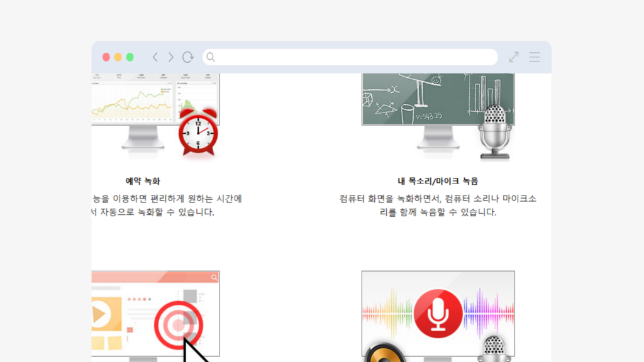Click the forward navigation arrow

pyautogui.click(x=170, y=57)
